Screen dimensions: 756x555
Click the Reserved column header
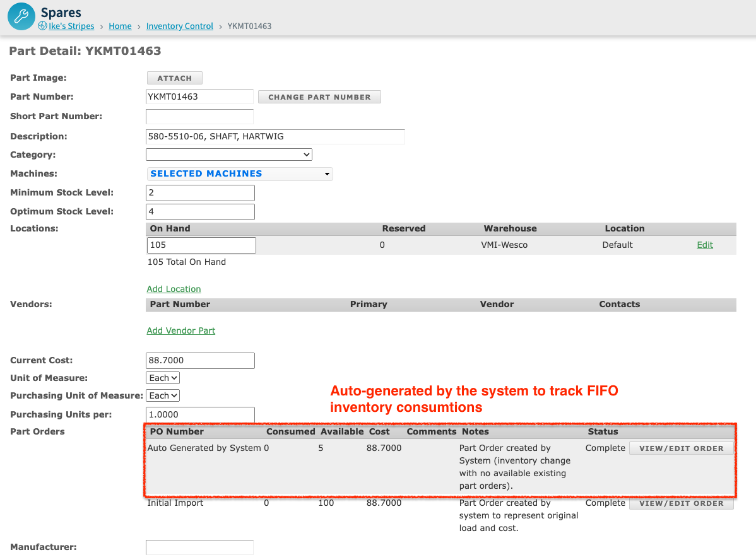tap(403, 229)
